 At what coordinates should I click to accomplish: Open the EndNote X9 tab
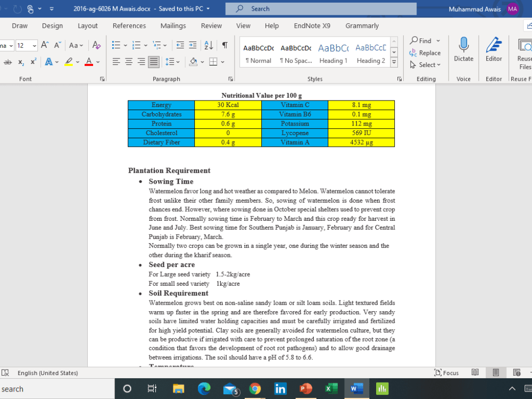tap(312, 26)
